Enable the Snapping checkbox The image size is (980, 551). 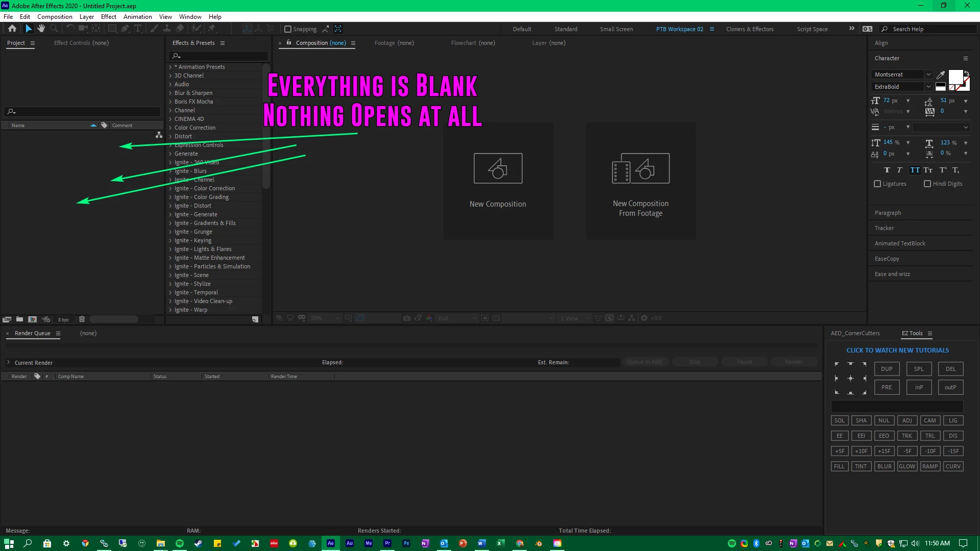[x=288, y=29]
